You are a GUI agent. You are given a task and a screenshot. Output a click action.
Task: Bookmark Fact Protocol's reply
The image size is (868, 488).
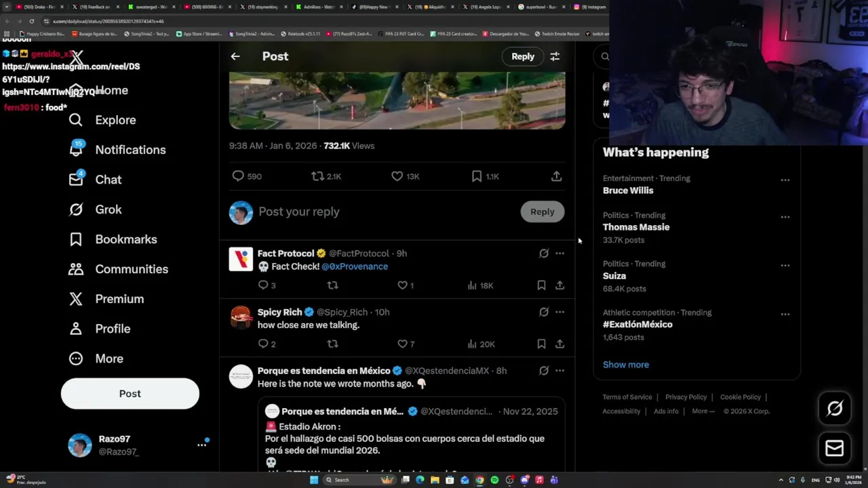[541, 285]
